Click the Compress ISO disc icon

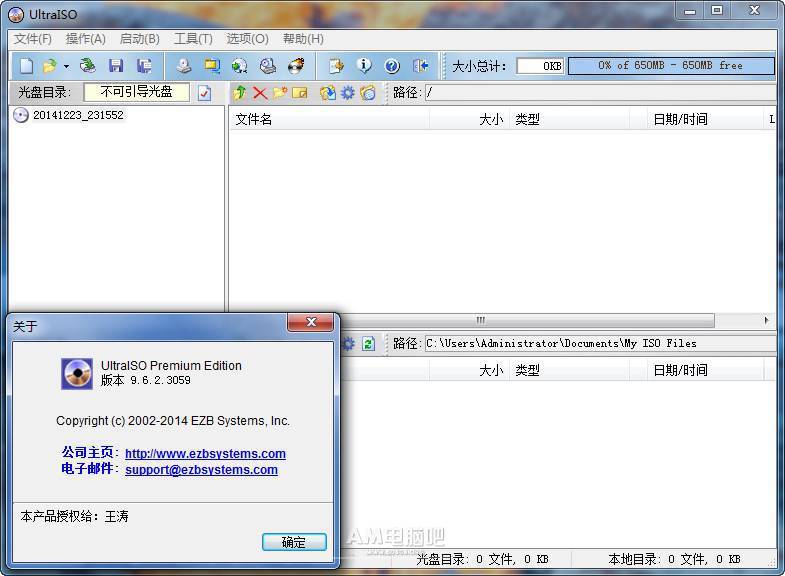click(x=240, y=66)
